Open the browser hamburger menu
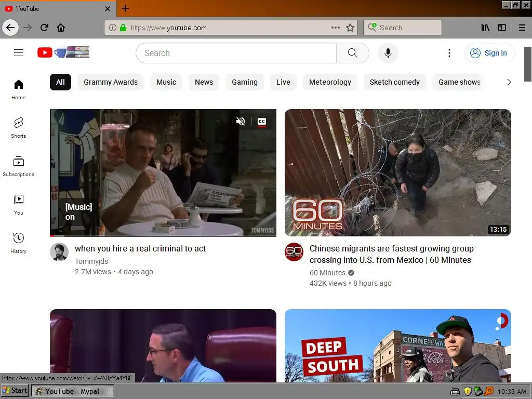This screenshot has height=399, width=532. 522,28
